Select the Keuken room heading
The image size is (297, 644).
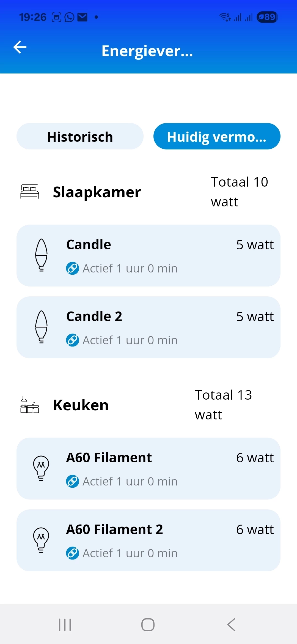click(81, 405)
